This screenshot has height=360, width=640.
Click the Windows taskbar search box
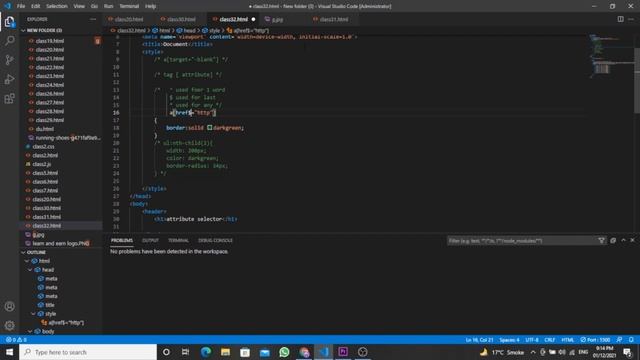[88, 352]
